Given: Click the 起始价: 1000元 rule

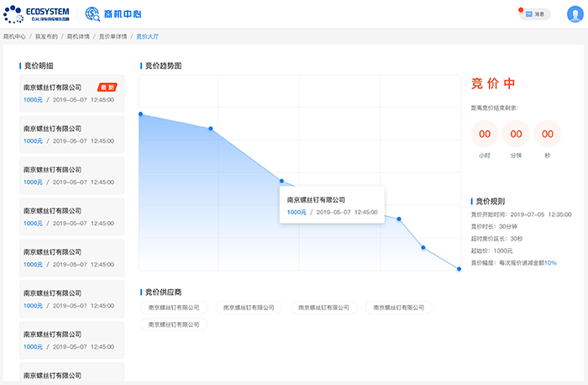Looking at the screenshot, I should pyautogui.click(x=492, y=251).
